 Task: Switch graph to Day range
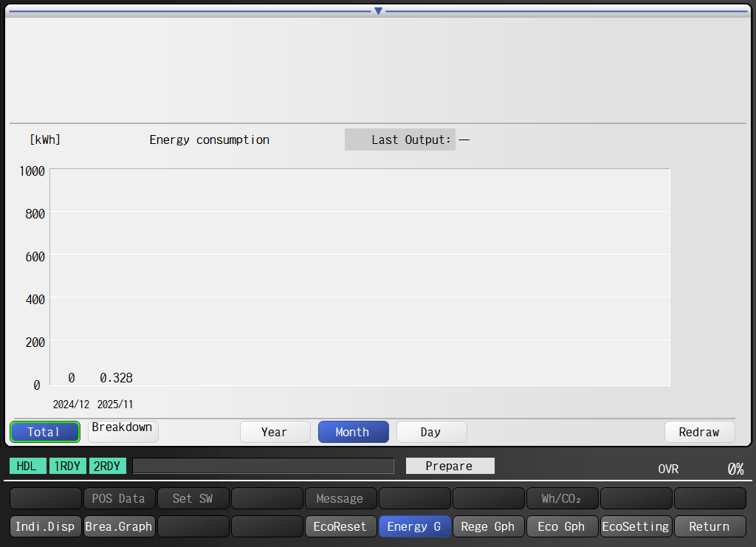[431, 432]
